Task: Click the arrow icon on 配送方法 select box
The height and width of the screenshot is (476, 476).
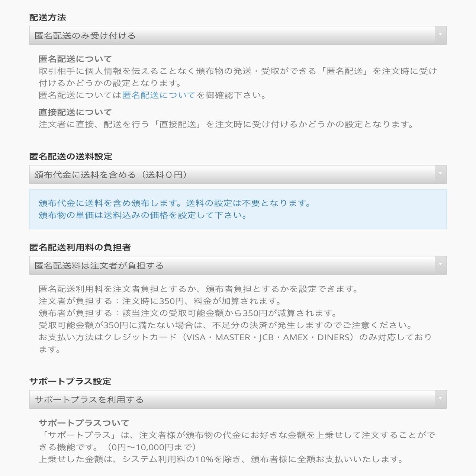Action: tap(440, 35)
